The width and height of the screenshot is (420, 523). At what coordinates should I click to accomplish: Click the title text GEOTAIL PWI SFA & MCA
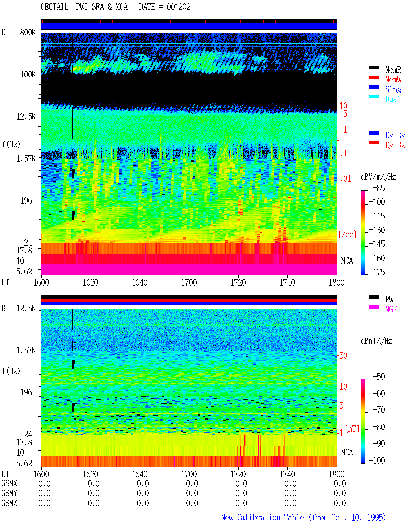(x=84, y=7)
